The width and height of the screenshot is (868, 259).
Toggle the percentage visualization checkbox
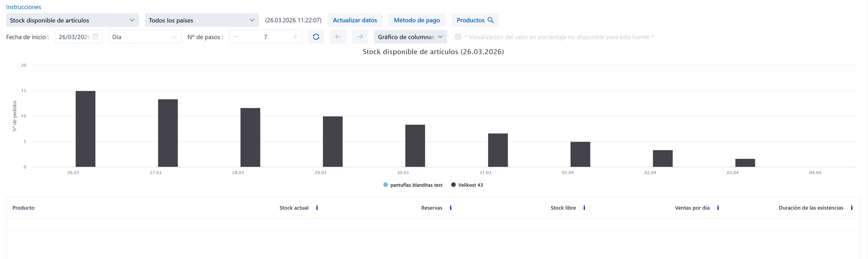pos(458,37)
